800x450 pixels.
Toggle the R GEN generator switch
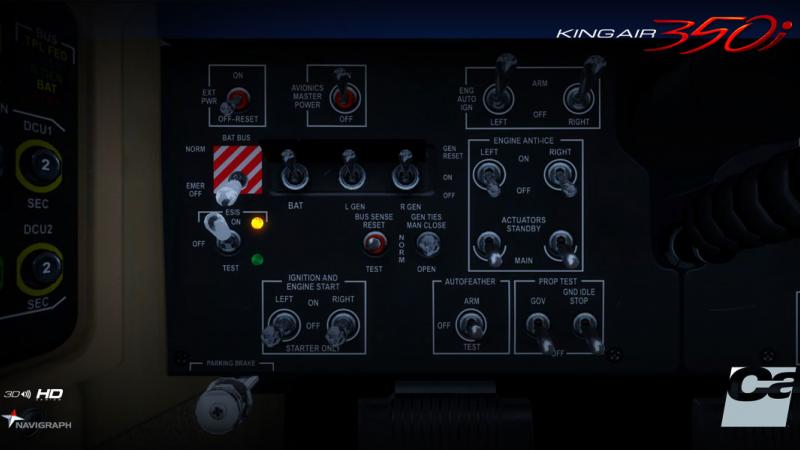coord(406,171)
